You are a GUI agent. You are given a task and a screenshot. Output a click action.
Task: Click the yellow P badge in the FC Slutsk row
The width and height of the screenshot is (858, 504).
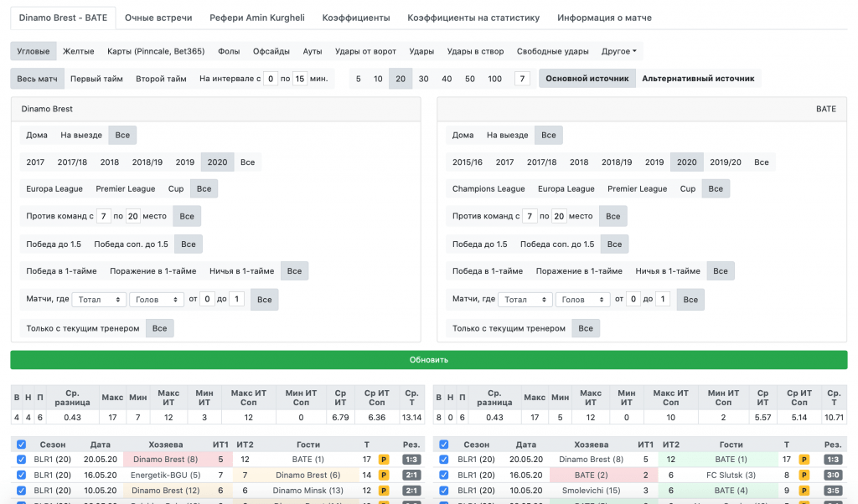(x=802, y=475)
